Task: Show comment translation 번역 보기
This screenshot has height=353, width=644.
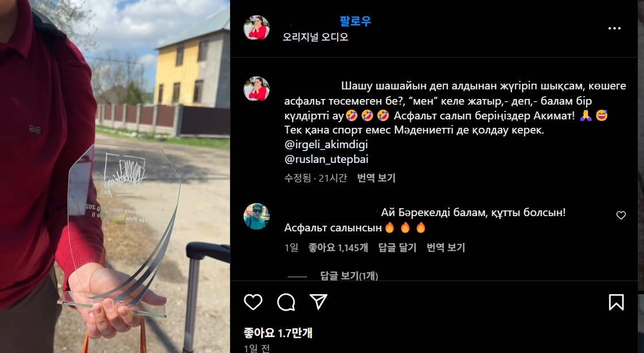Action: coord(446,248)
